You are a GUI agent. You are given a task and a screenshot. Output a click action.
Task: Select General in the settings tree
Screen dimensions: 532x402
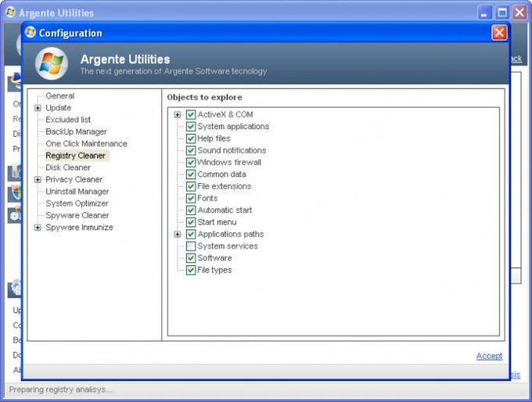coord(60,95)
